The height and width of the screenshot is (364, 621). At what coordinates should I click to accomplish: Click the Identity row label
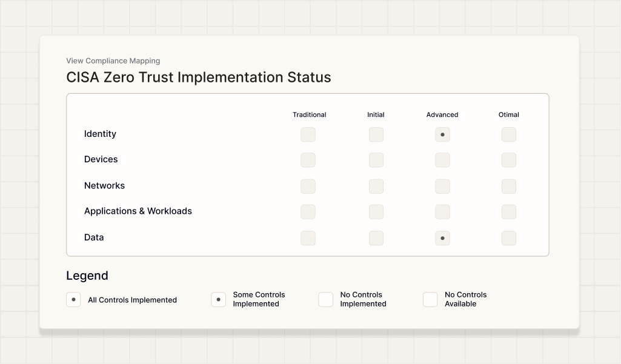pyautogui.click(x=100, y=134)
